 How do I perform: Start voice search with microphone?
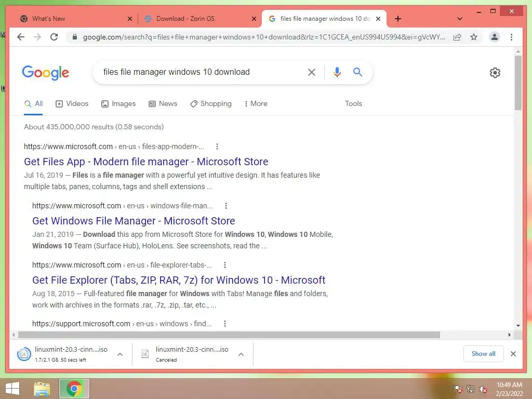tap(337, 72)
